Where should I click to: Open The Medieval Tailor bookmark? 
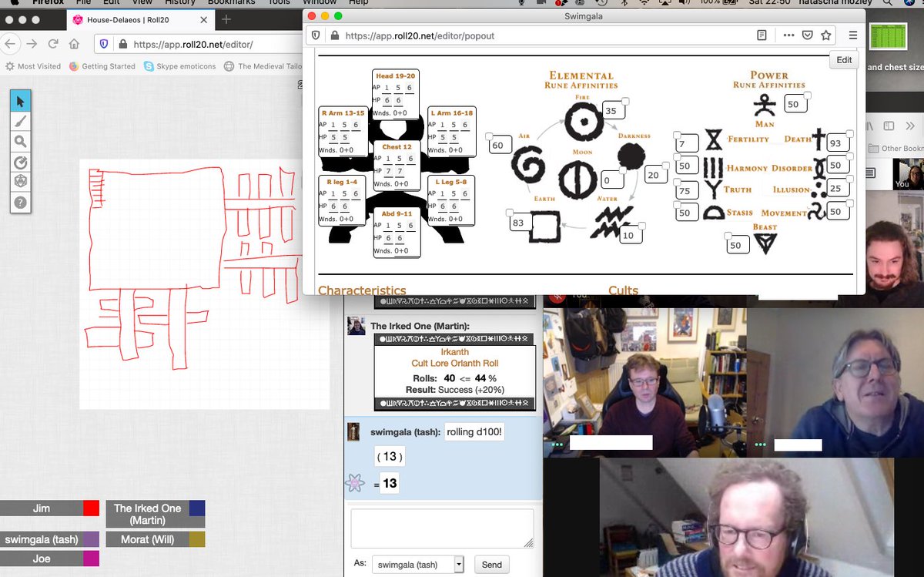[263, 66]
